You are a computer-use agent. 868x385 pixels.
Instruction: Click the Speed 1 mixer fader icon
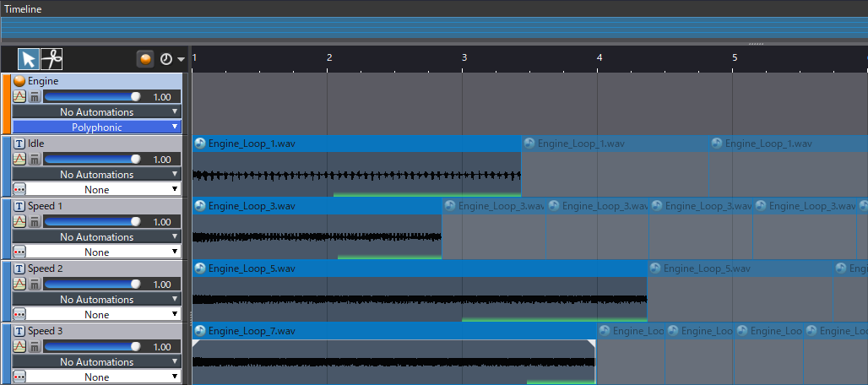[35, 222]
